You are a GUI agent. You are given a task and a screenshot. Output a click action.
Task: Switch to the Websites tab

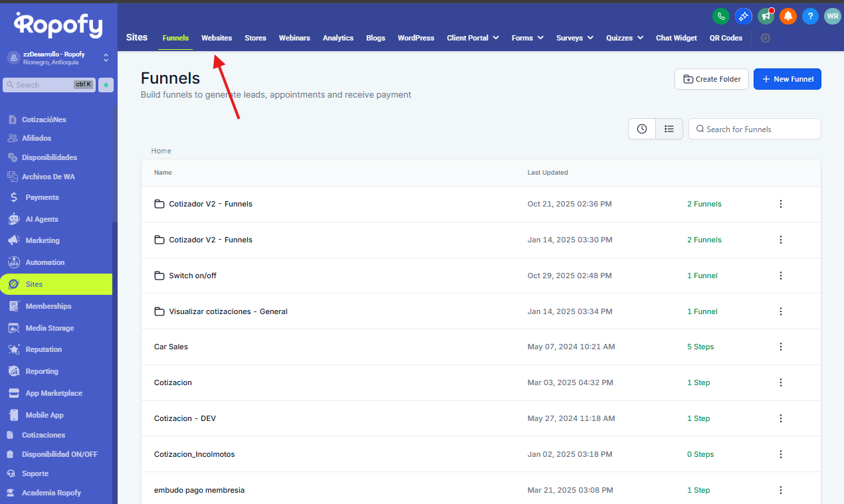pos(217,38)
